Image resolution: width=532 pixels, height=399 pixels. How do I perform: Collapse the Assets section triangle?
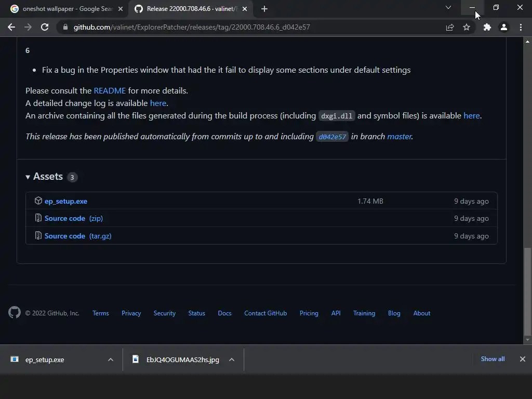tap(28, 177)
